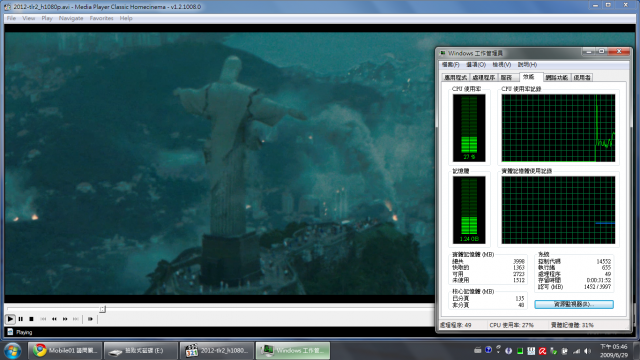
Task: Switch to the 處理程序 tab in Task Manager
Action: (484, 77)
